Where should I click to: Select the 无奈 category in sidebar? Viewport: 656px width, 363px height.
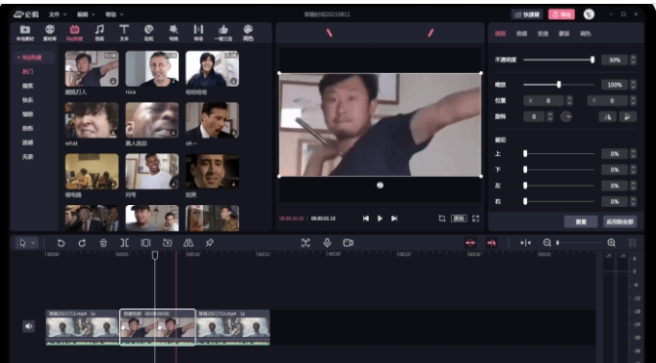[x=28, y=157]
